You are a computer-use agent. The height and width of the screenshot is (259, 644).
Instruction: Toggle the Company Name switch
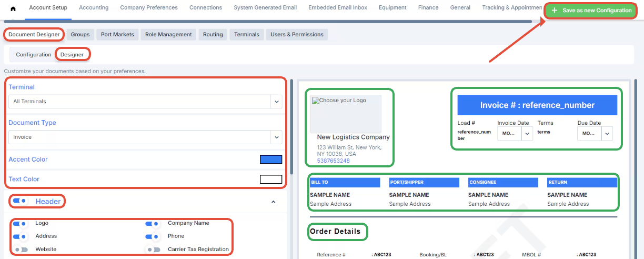pos(153,223)
